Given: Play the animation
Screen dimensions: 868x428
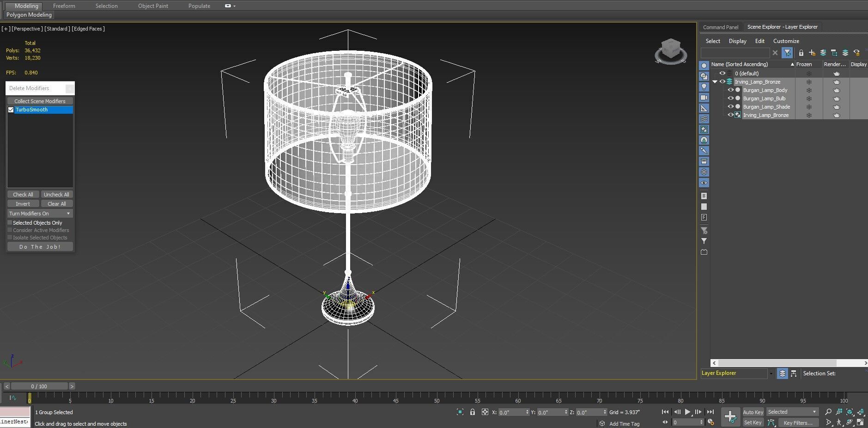Looking at the screenshot, I should pyautogui.click(x=687, y=412).
